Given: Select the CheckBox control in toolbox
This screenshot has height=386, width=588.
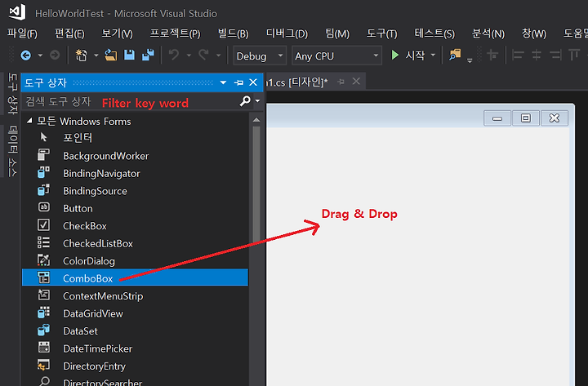Looking at the screenshot, I should (x=135, y=226).
